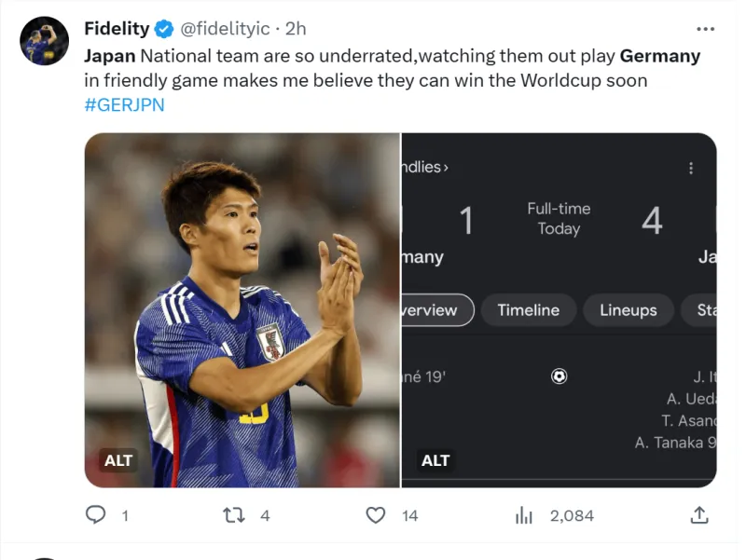Retweet the post via the retweet icon
This screenshot has width=746, height=560.
(x=234, y=515)
